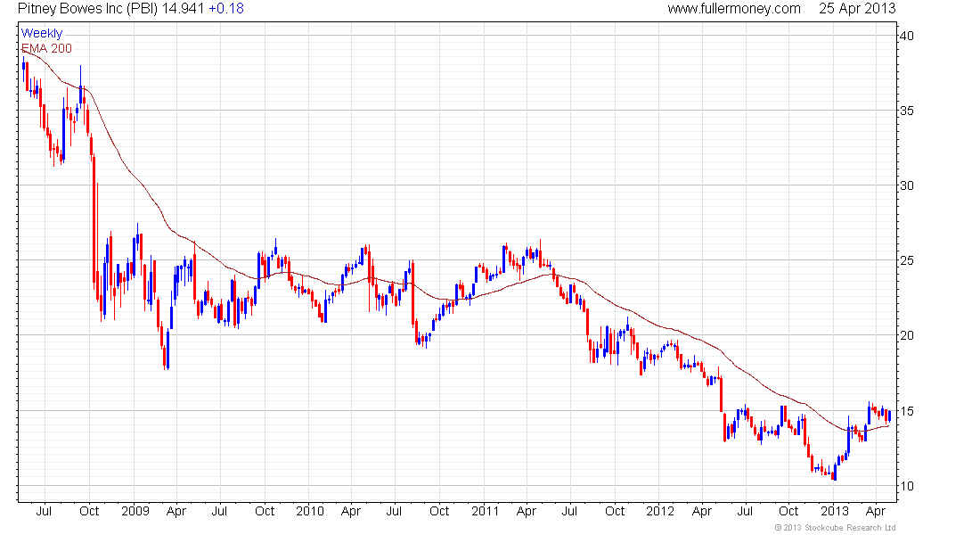The width and height of the screenshot is (980, 535).
Task: Click the x-axis label 2013
Action: (835, 511)
